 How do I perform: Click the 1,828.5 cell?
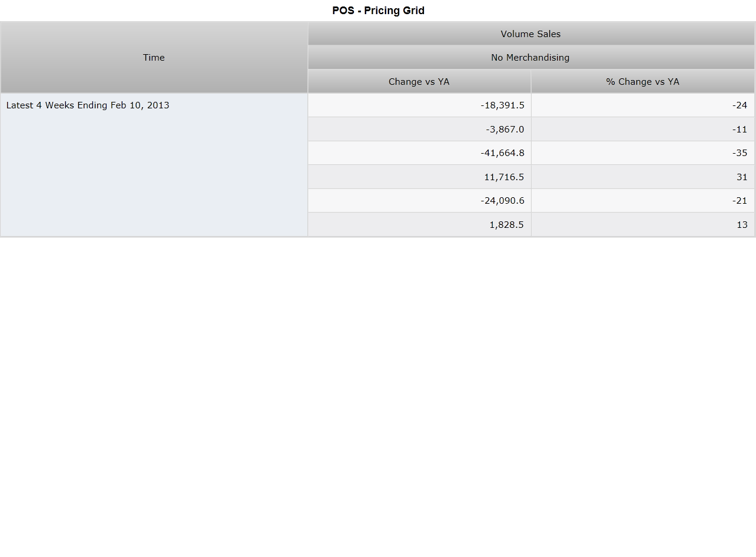point(419,225)
